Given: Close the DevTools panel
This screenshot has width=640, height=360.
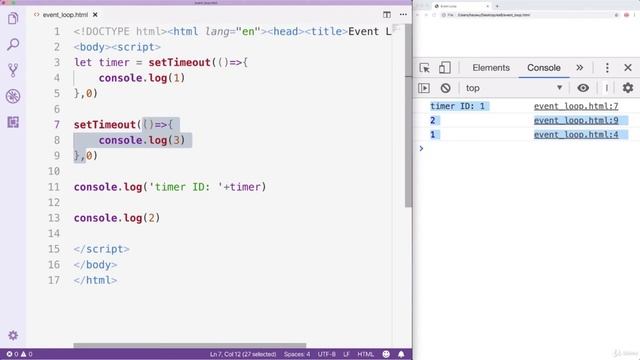Looking at the screenshot, I should [628, 68].
